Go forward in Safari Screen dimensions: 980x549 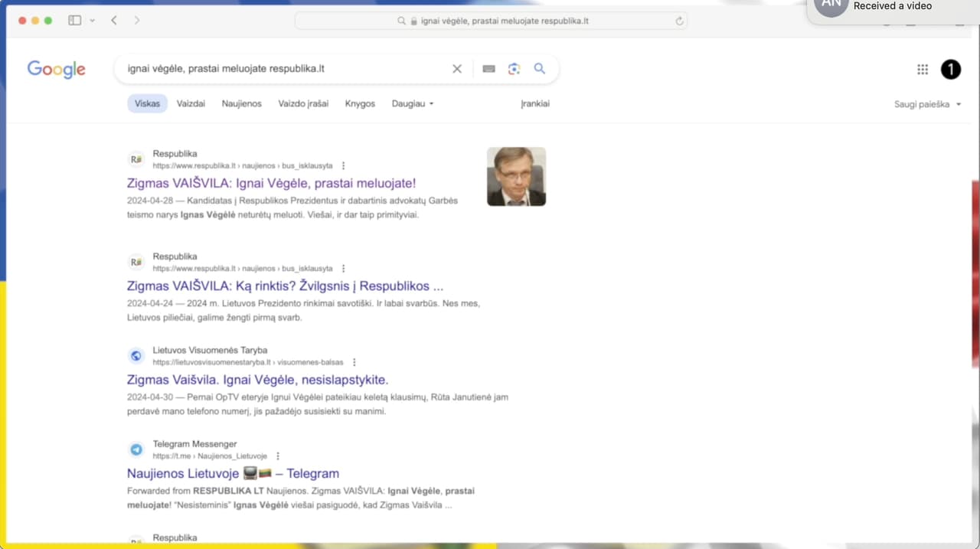click(x=137, y=21)
